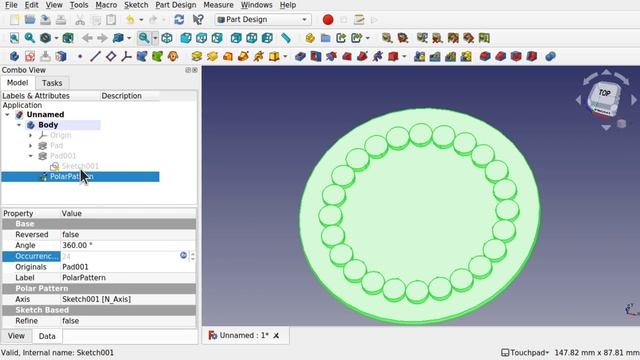Create a new Part container icon
The width and height of the screenshot is (640, 360).
tap(310, 38)
